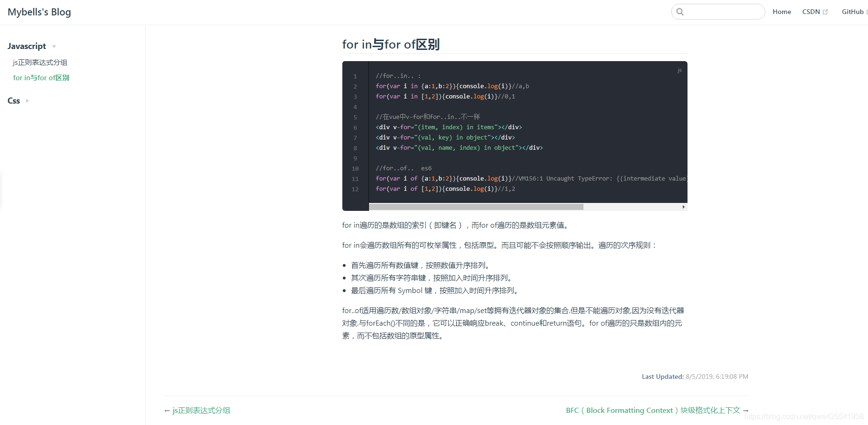
Task: Click line number 12 in code gutter
Action: pyautogui.click(x=355, y=189)
